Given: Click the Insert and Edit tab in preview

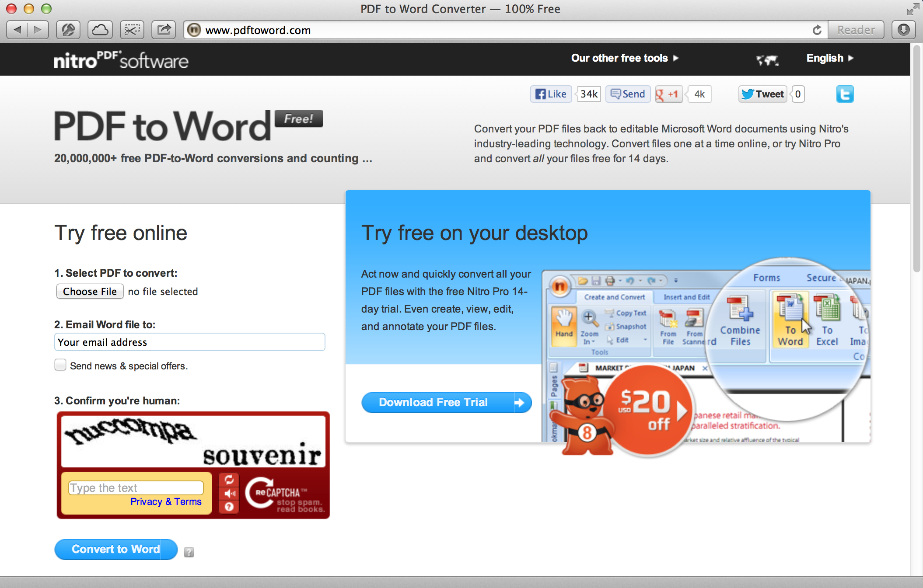Looking at the screenshot, I should click(686, 297).
